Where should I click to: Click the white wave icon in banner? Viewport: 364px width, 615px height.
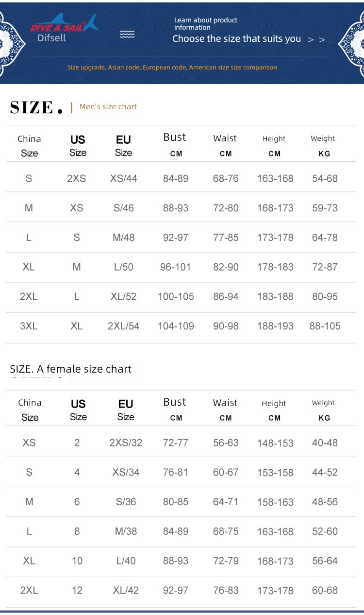pyautogui.click(x=127, y=34)
